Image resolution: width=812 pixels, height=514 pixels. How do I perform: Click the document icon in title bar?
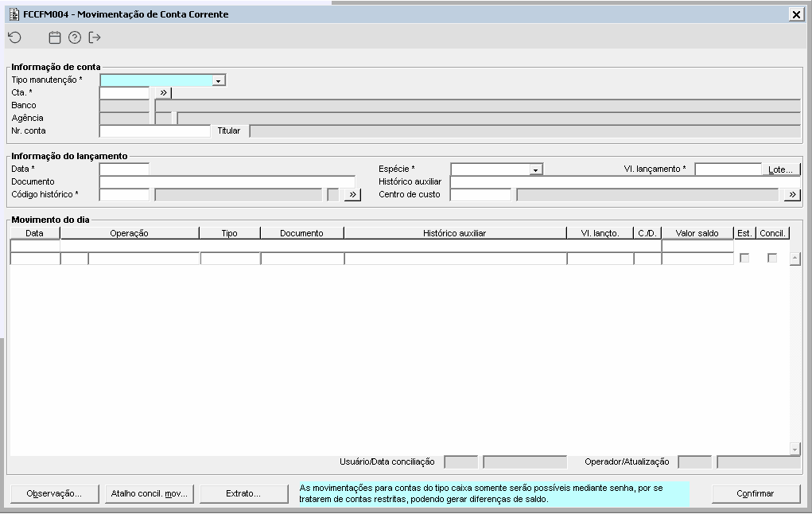[14, 14]
